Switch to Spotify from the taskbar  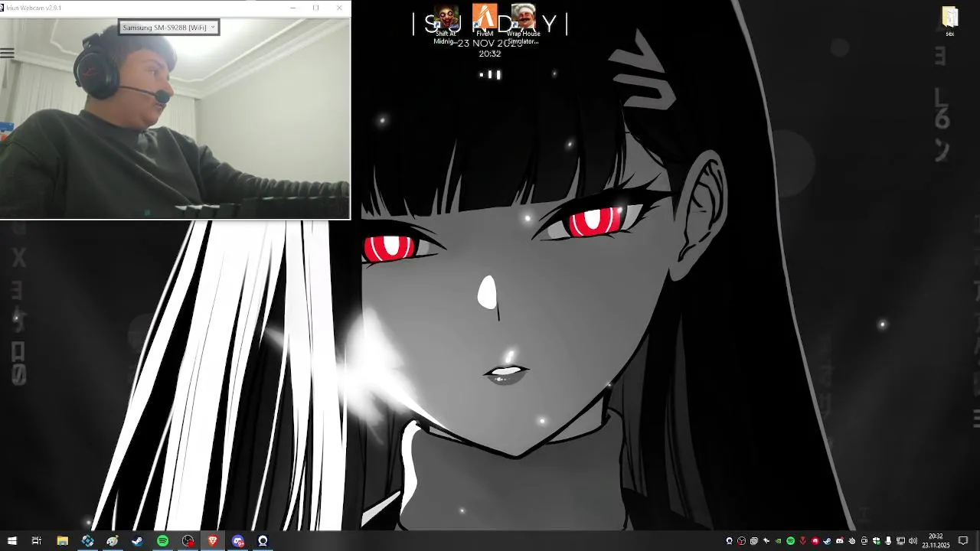click(163, 541)
